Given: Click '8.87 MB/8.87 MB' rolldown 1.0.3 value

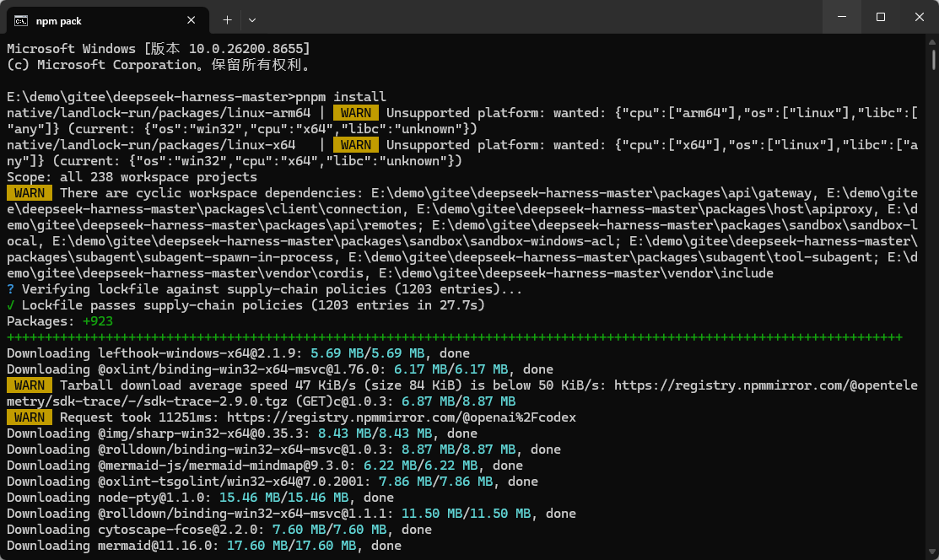Looking at the screenshot, I should 459,450.
